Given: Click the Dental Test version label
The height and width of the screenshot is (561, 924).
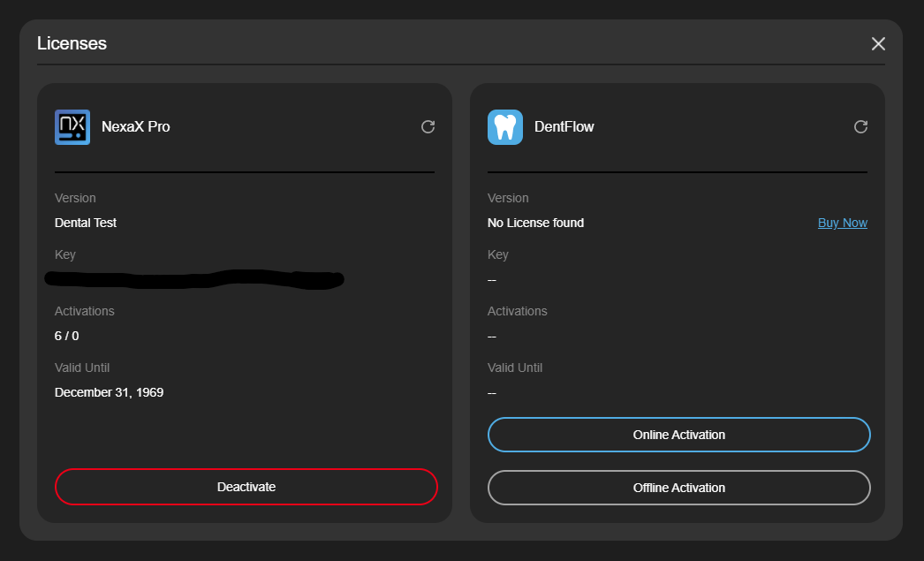Looking at the screenshot, I should point(86,223).
